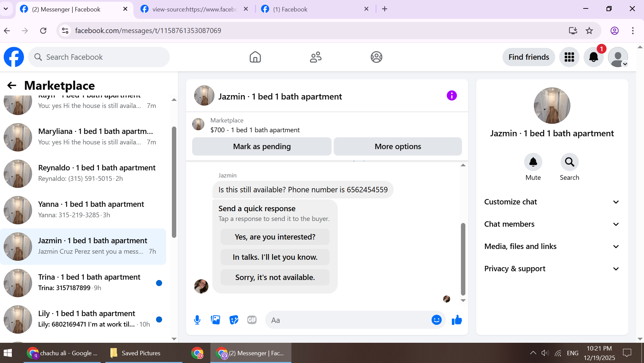Mute the conversation bell icon
The height and width of the screenshot is (363, 644).
coord(533,162)
